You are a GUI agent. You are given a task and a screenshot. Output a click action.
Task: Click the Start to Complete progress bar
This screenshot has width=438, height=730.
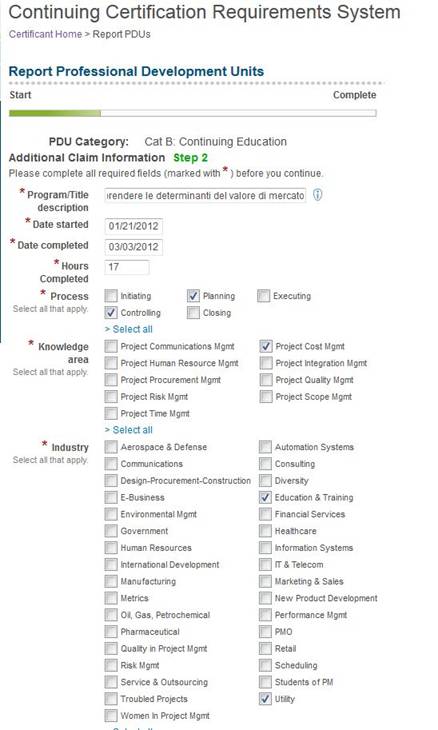pos(193,113)
